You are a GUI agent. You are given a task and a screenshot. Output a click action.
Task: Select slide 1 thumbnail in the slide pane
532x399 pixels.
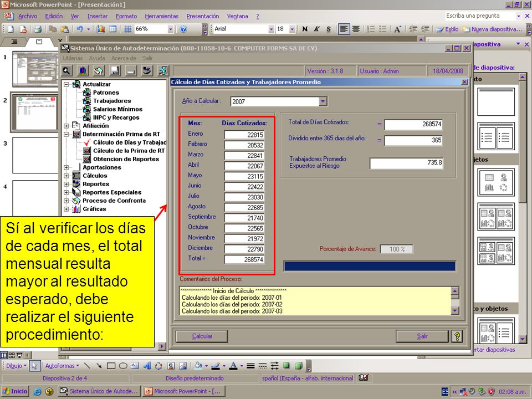(x=35, y=69)
